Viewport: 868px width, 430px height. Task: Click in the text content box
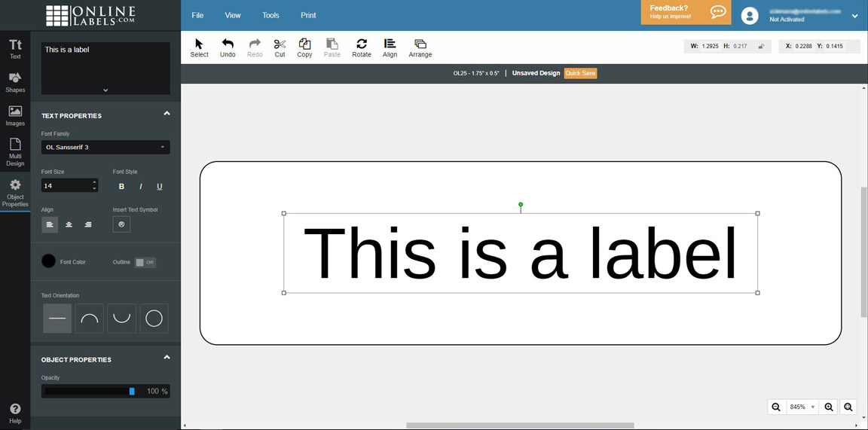(x=105, y=68)
